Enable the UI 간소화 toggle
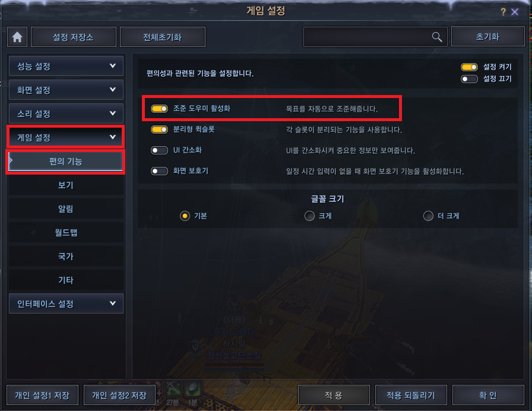Screen dimensions: 532x411 159,150
